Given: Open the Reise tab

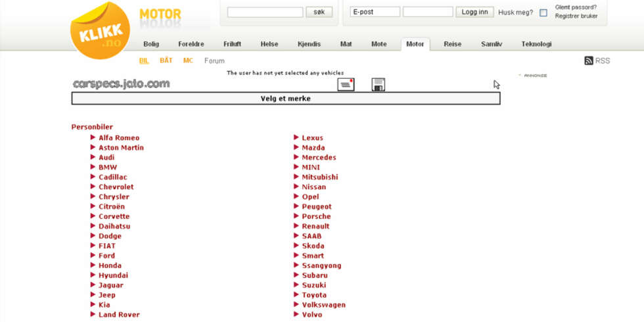Looking at the screenshot, I should tap(453, 44).
